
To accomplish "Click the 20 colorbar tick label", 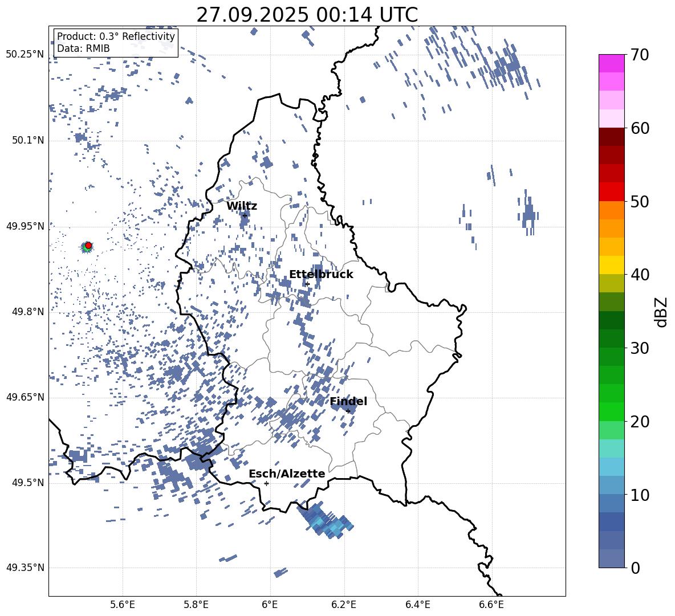I will coord(640,421).
